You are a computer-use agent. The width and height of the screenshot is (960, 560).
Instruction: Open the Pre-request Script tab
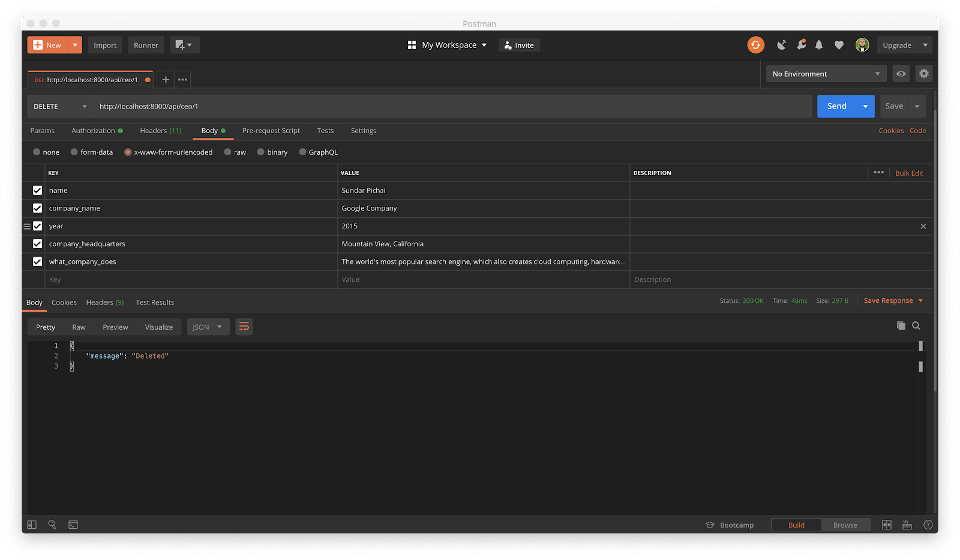pos(271,131)
